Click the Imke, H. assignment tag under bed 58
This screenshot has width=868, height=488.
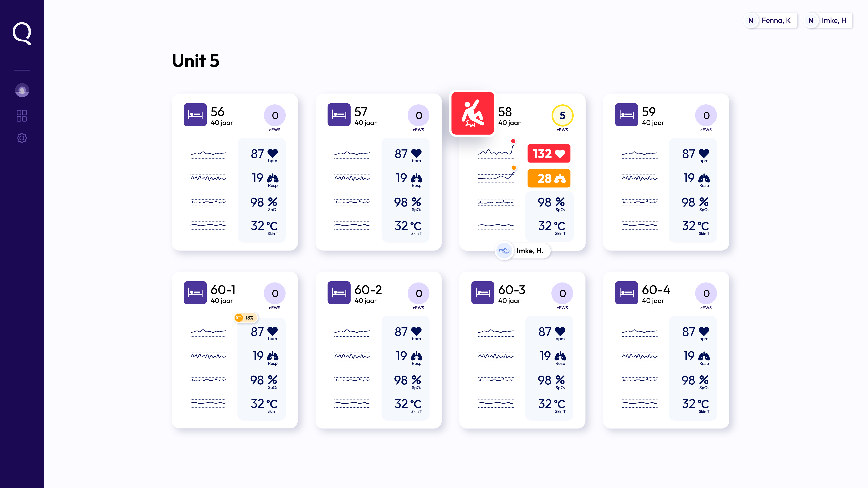pyautogui.click(x=530, y=251)
